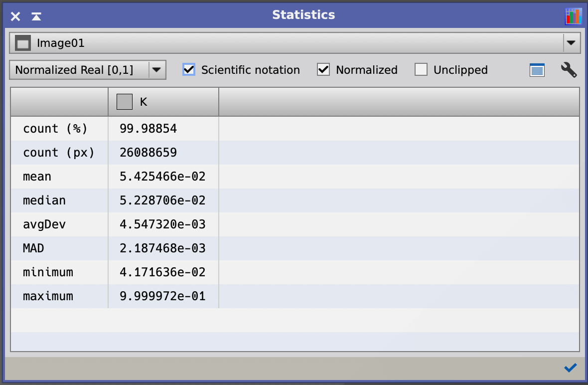This screenshot has width=588, height=385.
Task: Click the wrench preferences icon
Action: pos(569,70)
